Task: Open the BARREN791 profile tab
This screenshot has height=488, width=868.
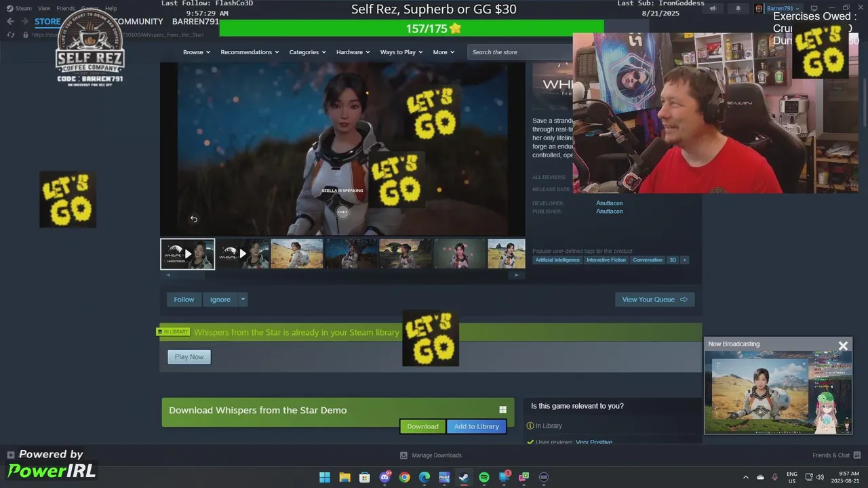Action: click(195, 21)
